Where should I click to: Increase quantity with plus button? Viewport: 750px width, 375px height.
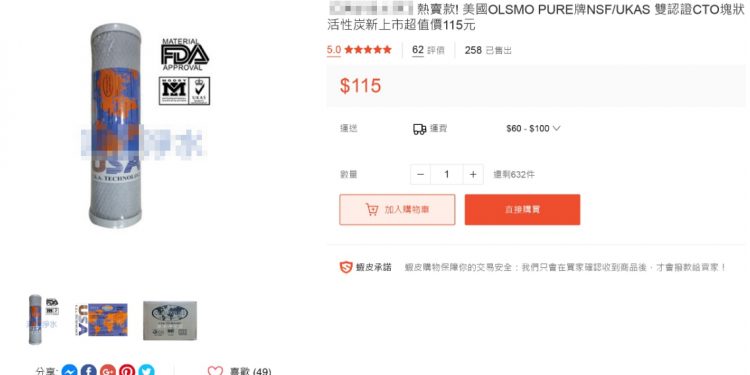tap(473, 175)
